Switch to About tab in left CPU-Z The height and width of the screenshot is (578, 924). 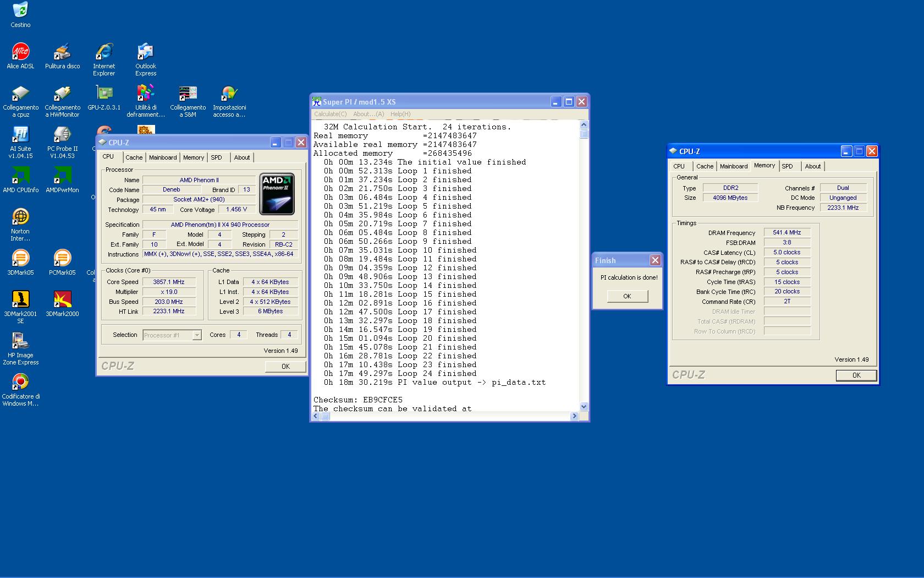242,157
